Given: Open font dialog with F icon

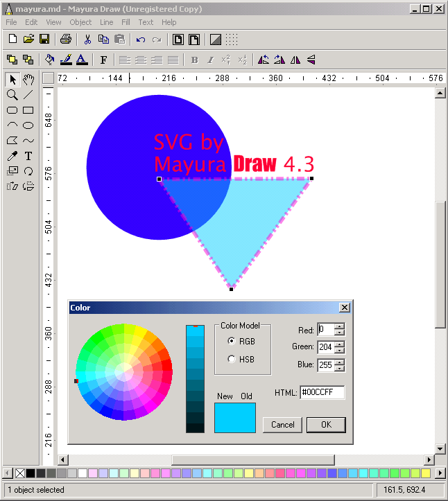Looking at the screenshot, I should pos(103,60).
